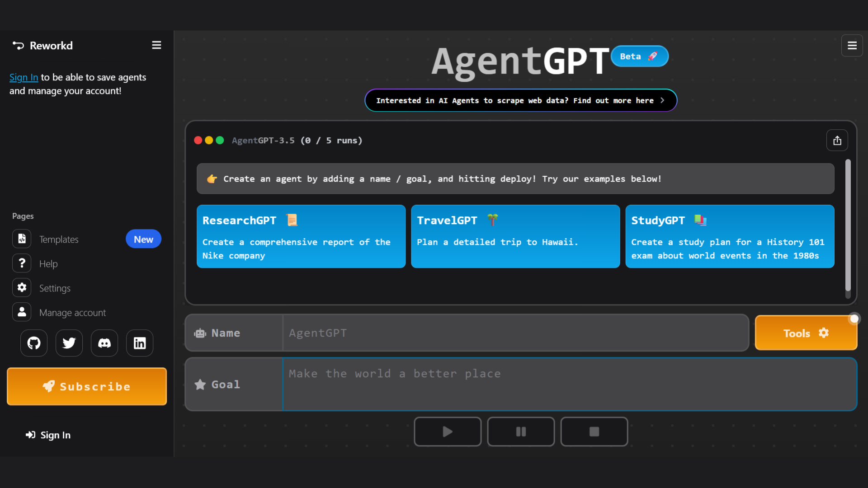Open the Help page
This screenshot has height=488, width=868.
pos(48,264)
